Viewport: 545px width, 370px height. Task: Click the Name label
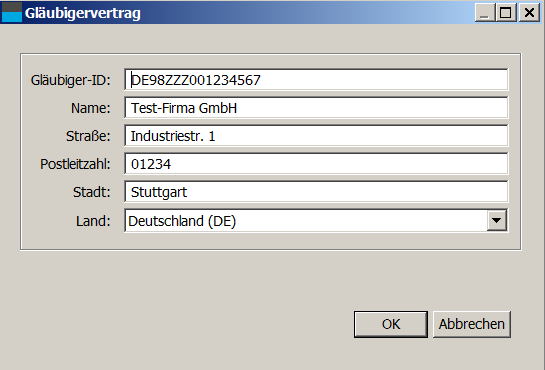91,108
